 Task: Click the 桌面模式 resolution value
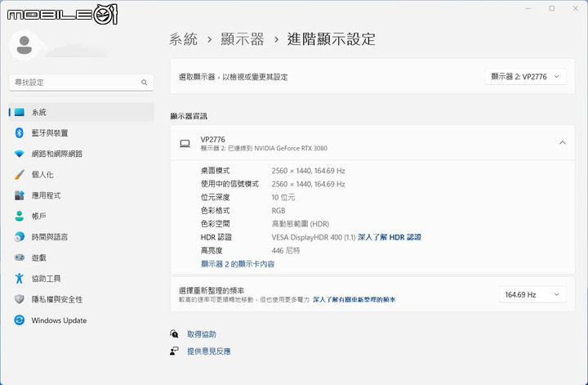308,171
